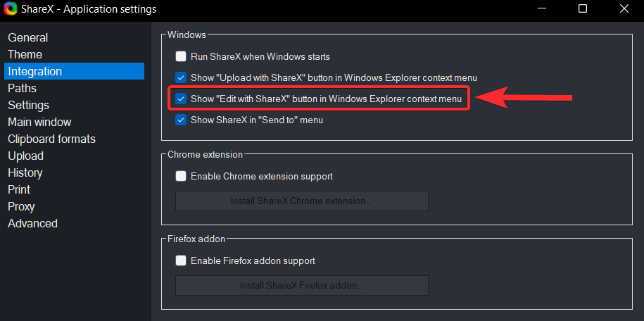644x321 pixels.
Task: Uncheck Show ShareX in "Send to" menu
Action: point(181,120)
